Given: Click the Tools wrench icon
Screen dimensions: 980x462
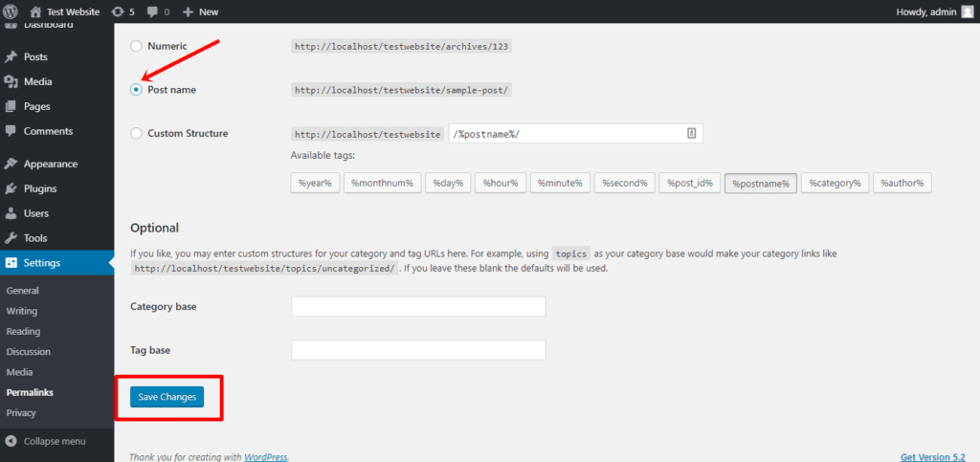Looking at the screenshot, I should (x=11, y=238).
